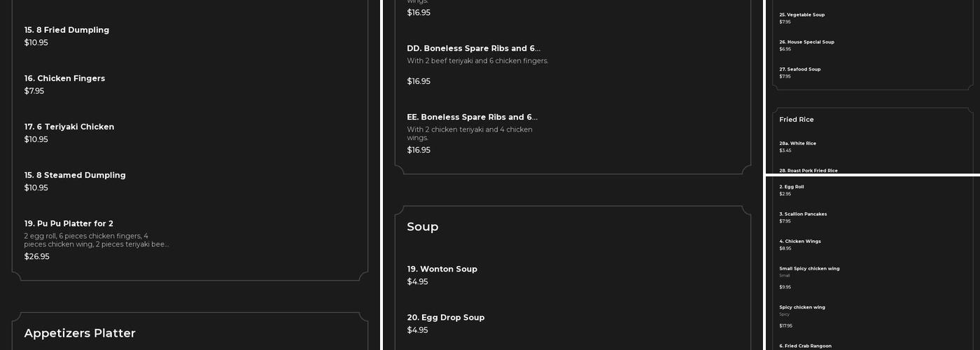Select the 8 Steamed Dumpling item
980x350 pixels.
click(x=75, y=175)
